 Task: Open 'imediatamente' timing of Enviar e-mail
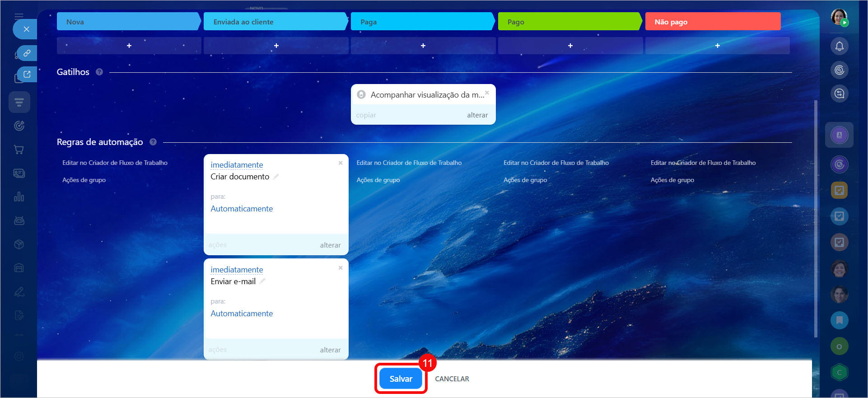point(237,270)
